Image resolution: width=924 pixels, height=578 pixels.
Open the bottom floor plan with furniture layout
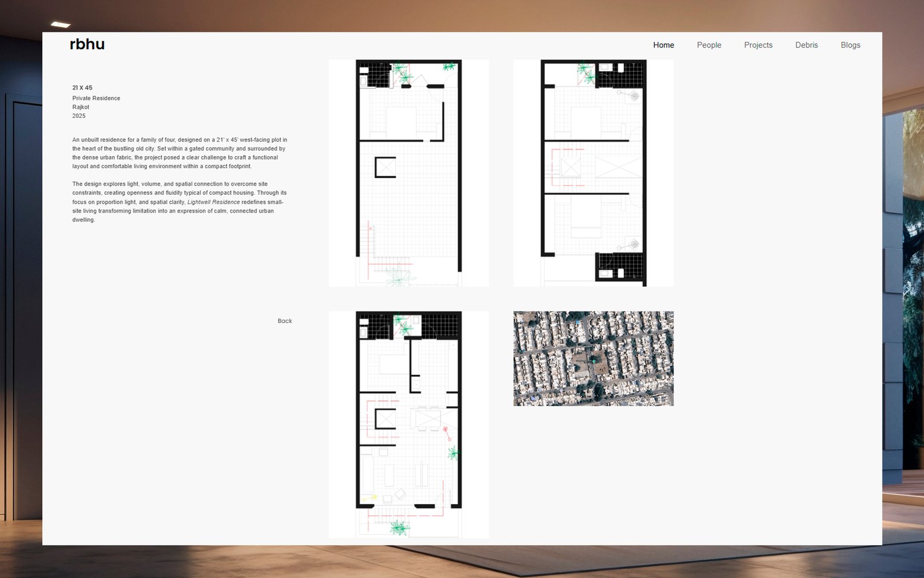(x=409, y=425)
